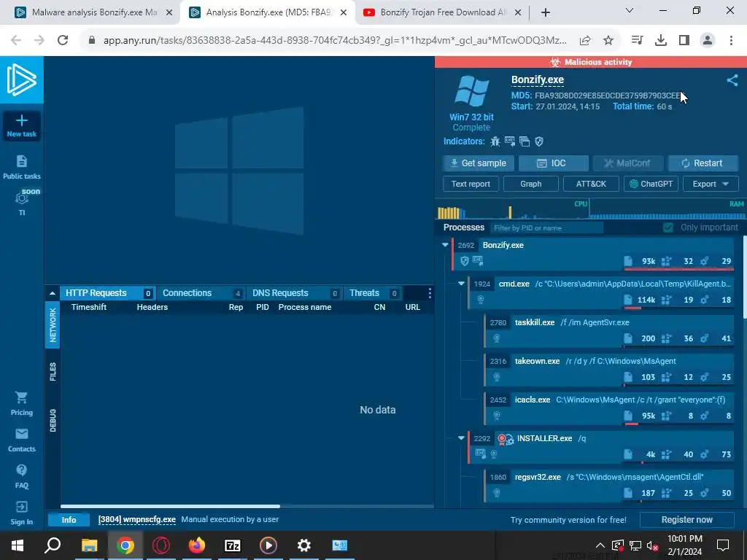
Task: Toggle the Only important checkbox
Action: [668, 227]
